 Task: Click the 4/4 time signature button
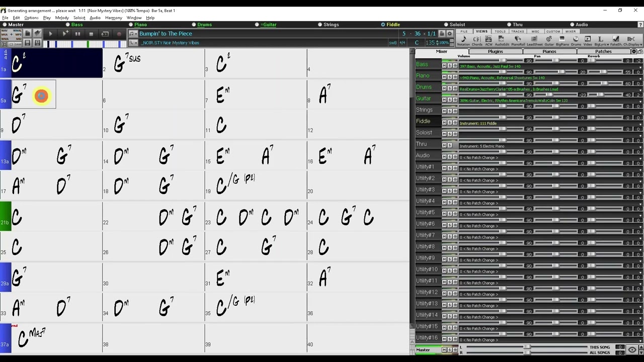click(403, 43)
